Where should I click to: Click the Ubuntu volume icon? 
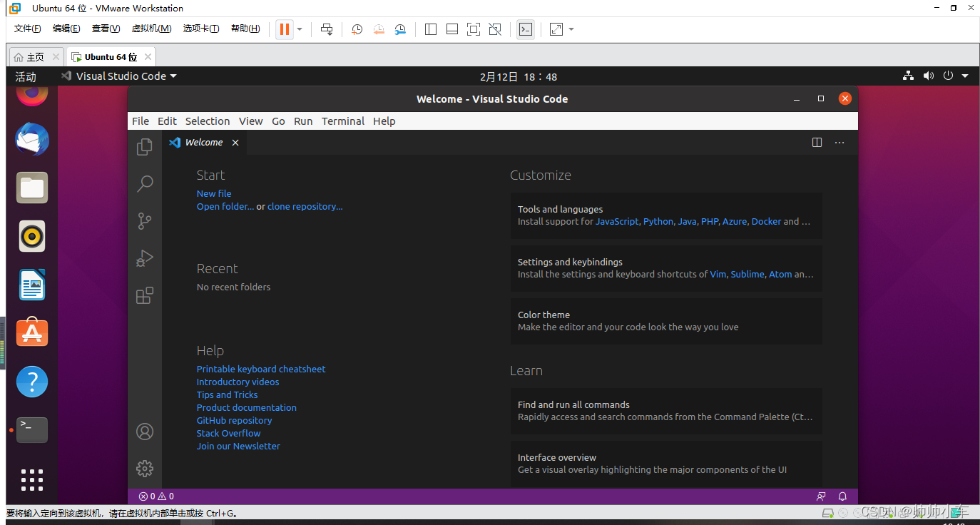pyautogui.click(x=928, y=76)
